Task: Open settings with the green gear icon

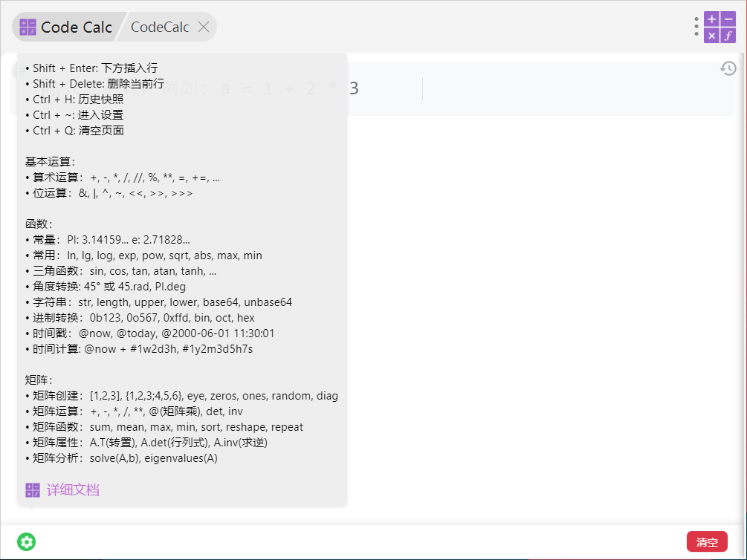Action: click(x=27, y=542)
